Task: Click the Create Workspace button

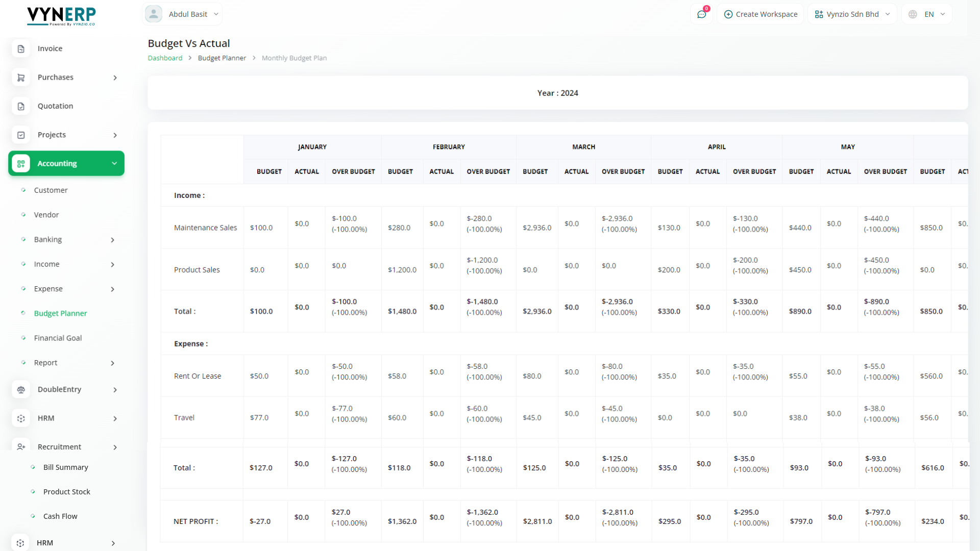Action: pyautogui.click(x=761, y=14)
